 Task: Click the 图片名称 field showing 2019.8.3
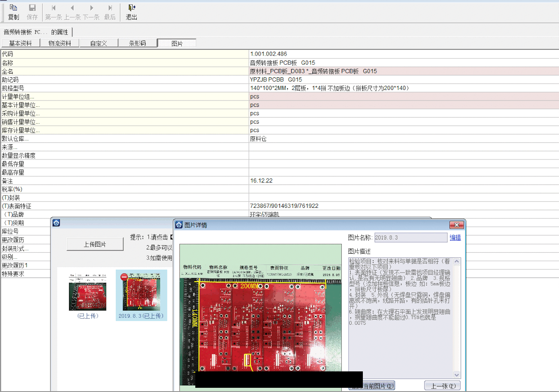(410, 238)
